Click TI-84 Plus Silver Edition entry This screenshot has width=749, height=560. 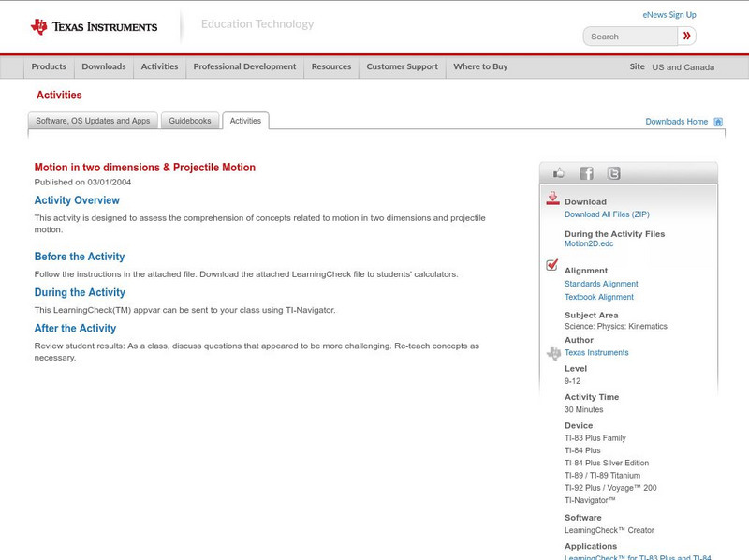(607, 463)
